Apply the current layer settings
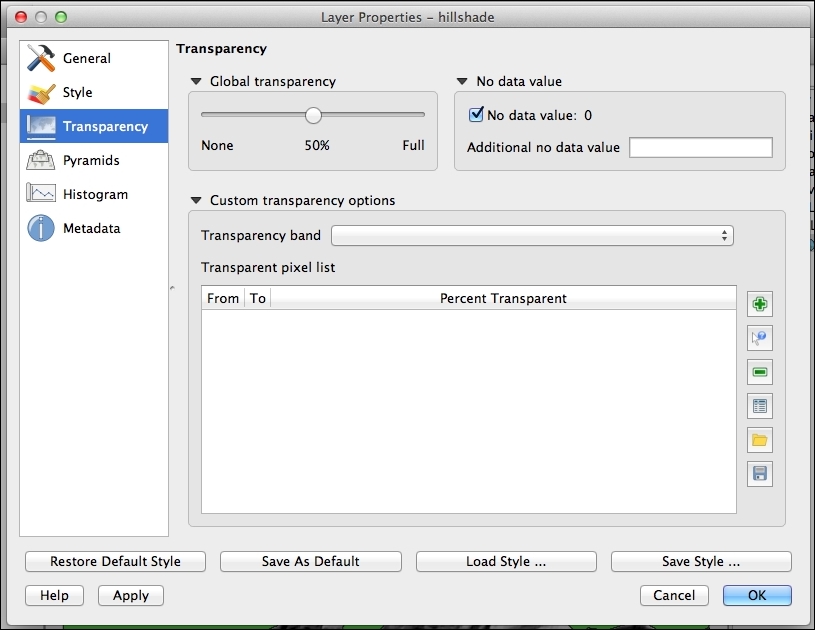The height and width of the screenshot is (630, 815). tap(130, 595)
